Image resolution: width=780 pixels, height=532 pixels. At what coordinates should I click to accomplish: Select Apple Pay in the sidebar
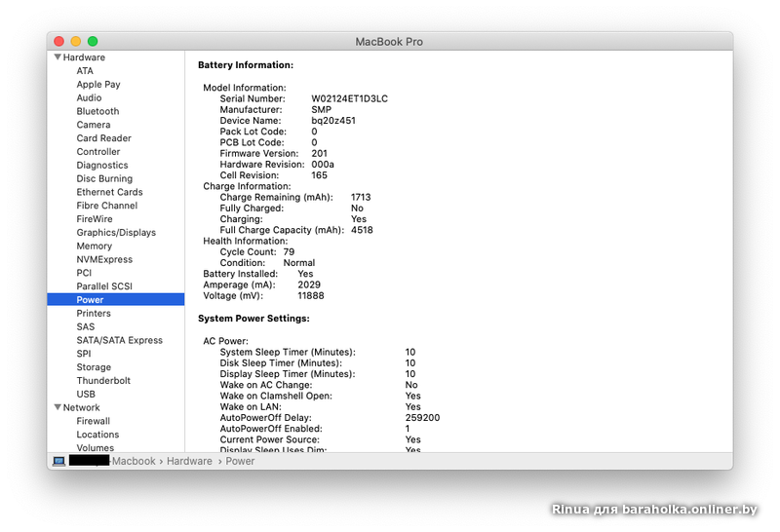pyautogui.click(x=98, y=84)
